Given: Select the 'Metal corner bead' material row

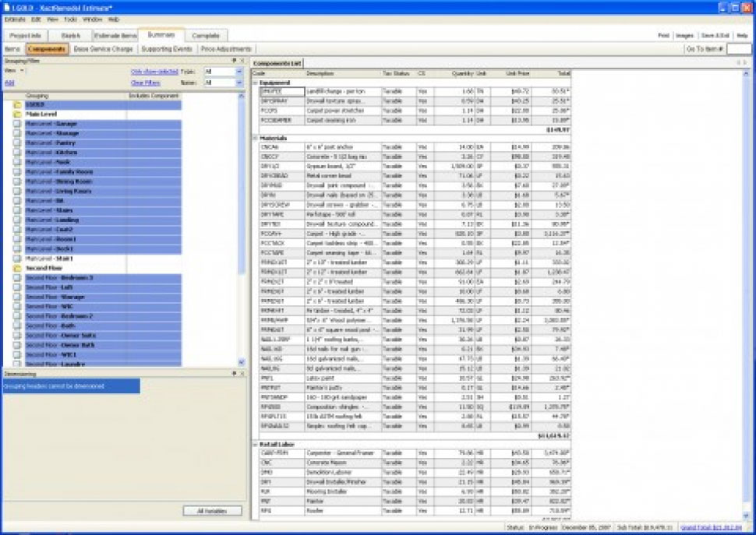Looking at the screenshot, I should 415,176.
